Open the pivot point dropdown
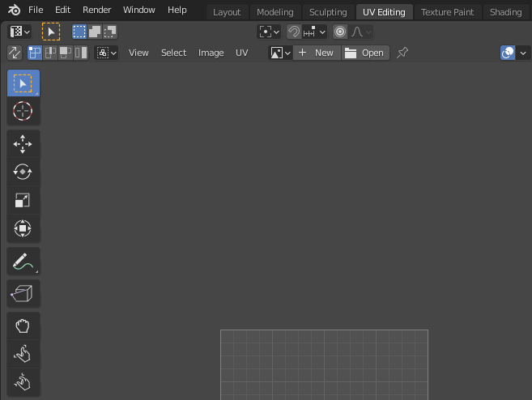Screen dimensions: 532x400 (269, 32)
